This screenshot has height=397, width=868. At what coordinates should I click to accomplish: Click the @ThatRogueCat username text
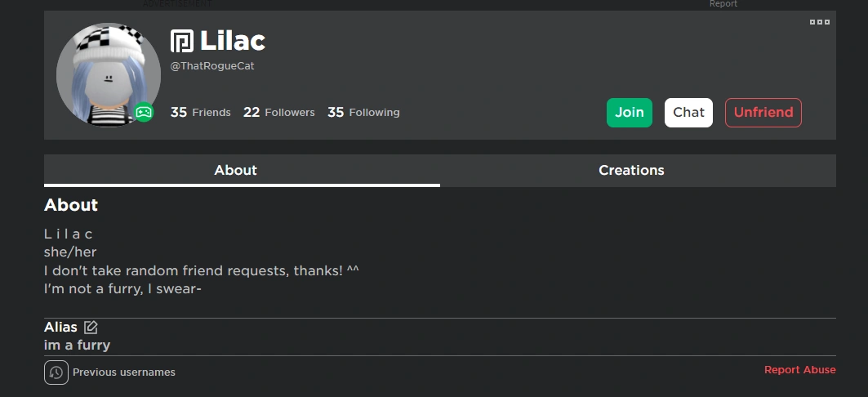tap(212, 66)
